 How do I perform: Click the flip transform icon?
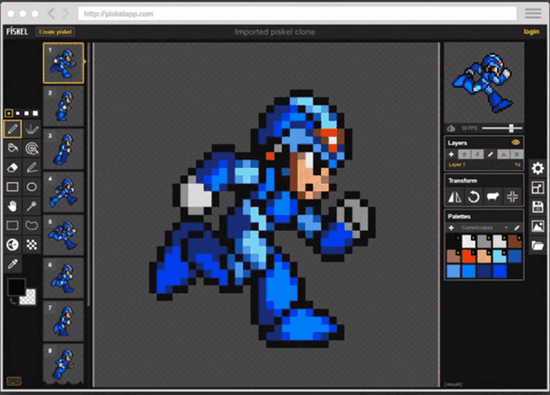tap(455, 197)
